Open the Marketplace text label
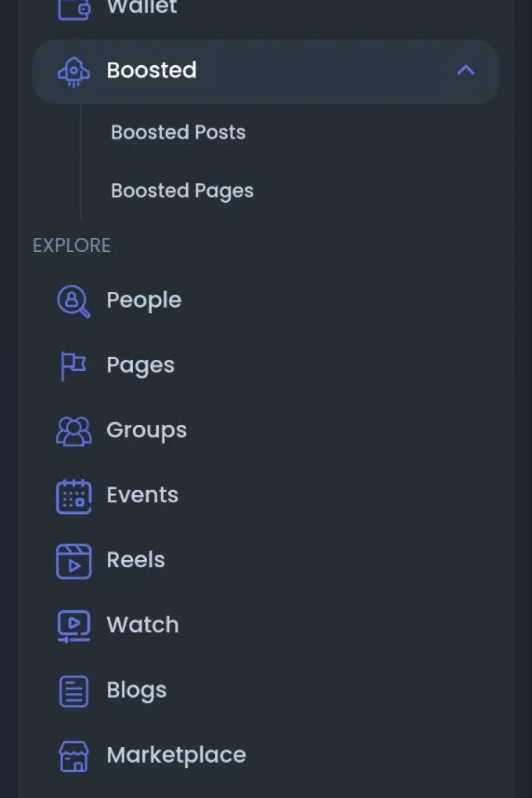The width and height of the screenshot is (532, 798). click(x=176, y=755)
